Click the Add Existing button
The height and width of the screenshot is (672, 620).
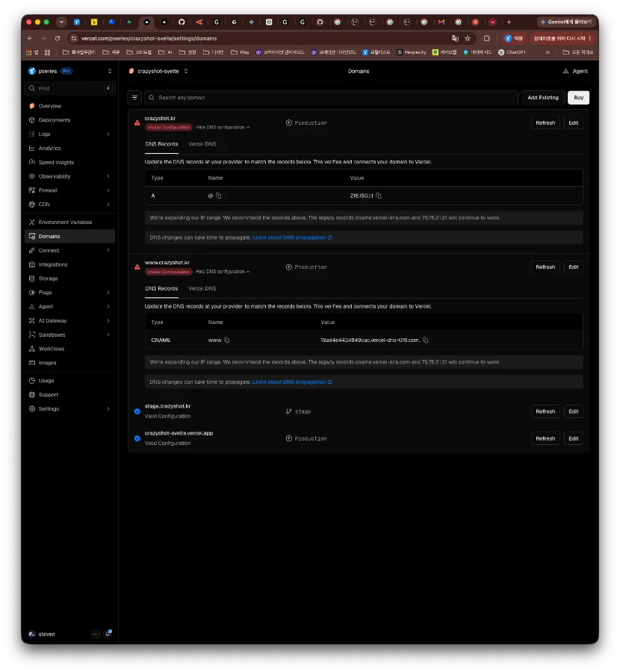coord(543,98)
